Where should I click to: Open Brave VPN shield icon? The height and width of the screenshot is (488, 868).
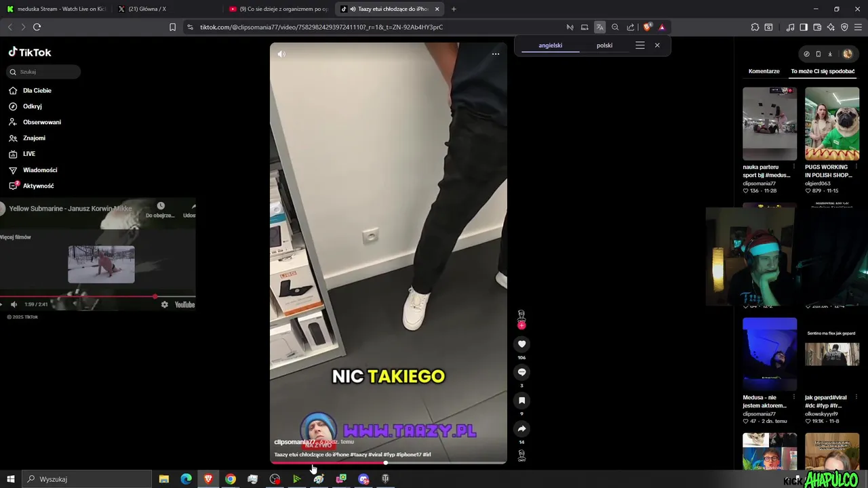tap(844, 27)
